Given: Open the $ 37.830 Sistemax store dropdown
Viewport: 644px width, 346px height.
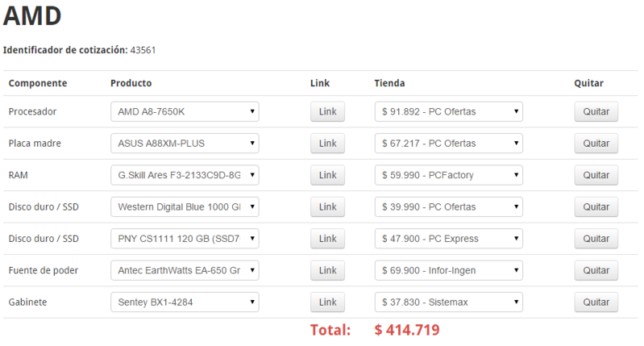Looking at the screenshot, I should 448,302.
